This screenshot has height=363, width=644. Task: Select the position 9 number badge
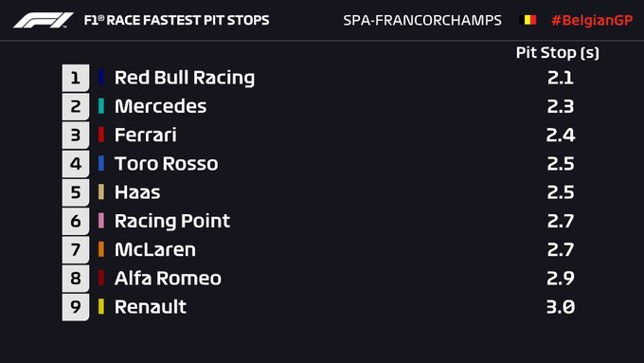tap(76, 307)
